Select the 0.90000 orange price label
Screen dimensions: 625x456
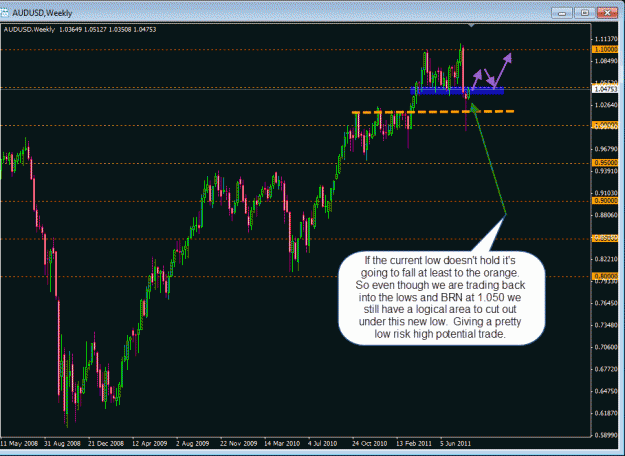pos(605,200)
